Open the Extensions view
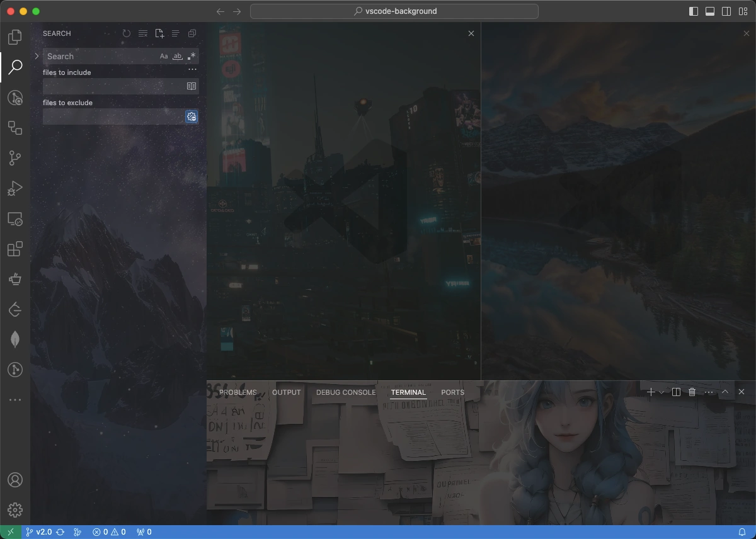The width and height of the screenshot is (756, 539). point(15,249)
